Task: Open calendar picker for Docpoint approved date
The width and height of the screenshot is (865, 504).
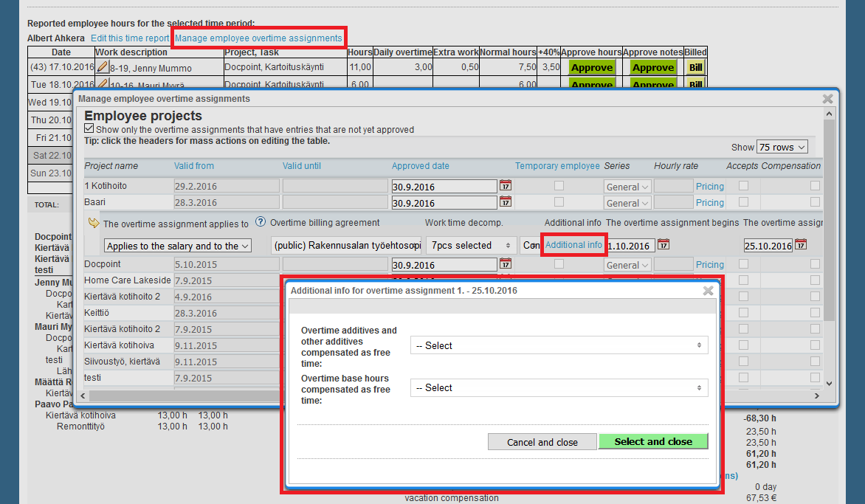Action: (506, 264)
